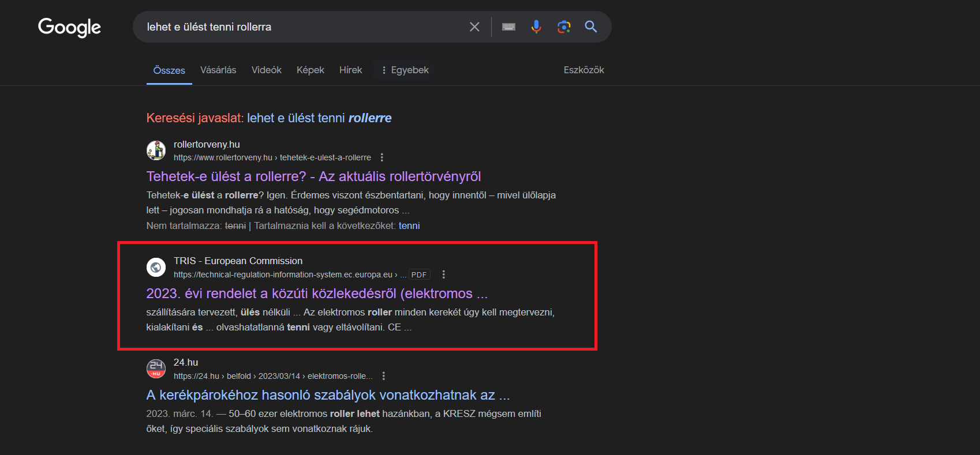Open the technical-regulation-information-system URL
This screenshot has width=980, height=455.
click(x=290, y=274)
